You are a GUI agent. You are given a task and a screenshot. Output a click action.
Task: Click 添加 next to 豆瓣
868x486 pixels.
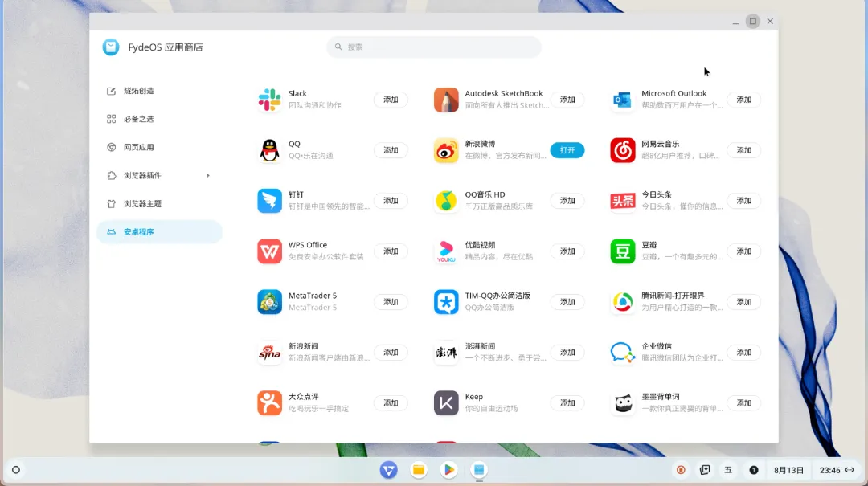pos(744,251)
